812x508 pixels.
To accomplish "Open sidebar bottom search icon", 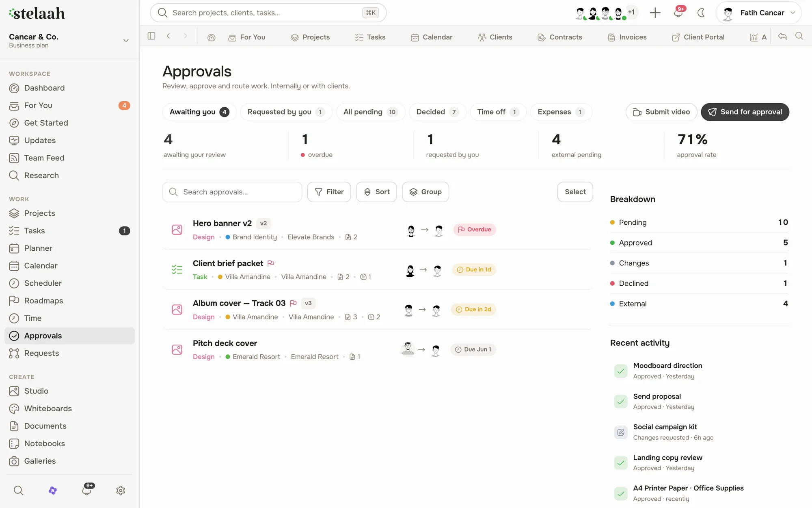I will [x=18, y=491].
